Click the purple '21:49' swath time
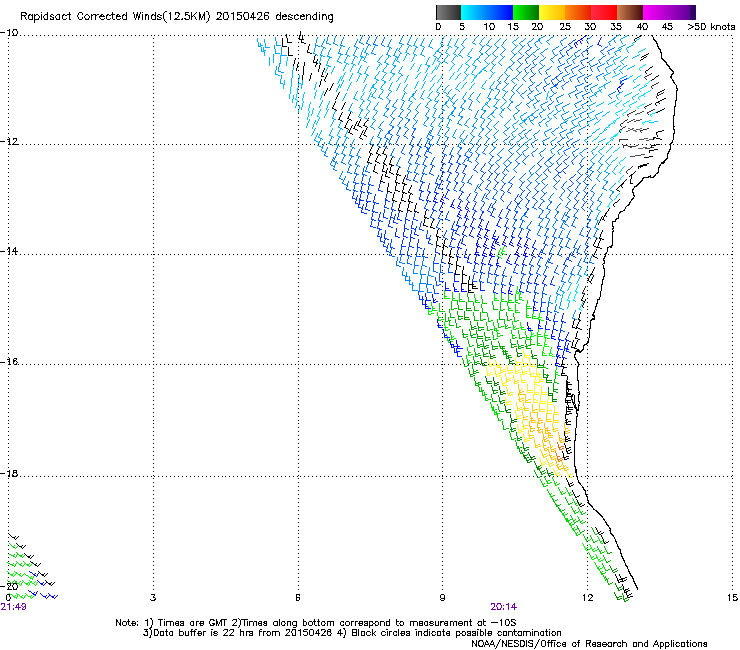The height and width of the screenshot is (650, 740). [x=13, y=607]
